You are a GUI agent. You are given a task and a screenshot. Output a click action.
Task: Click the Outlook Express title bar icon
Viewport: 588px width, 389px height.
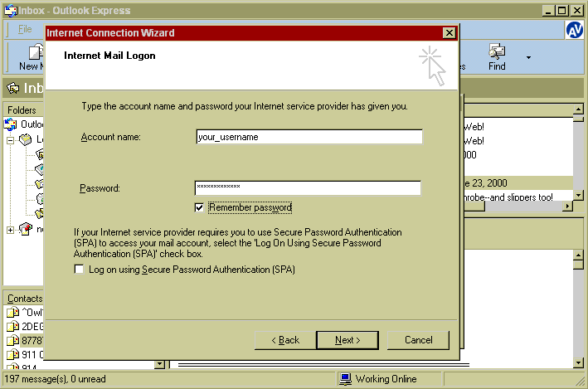11,11
